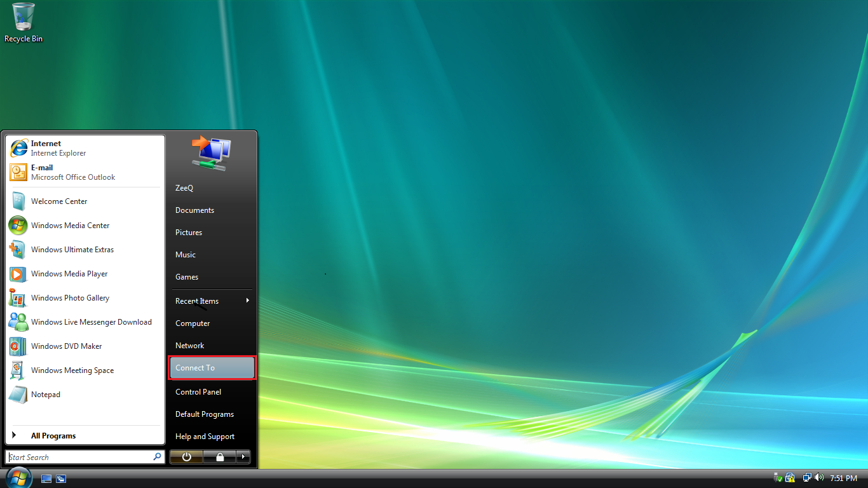
Task: Launch Internet Explorer from the pinned list
Action: click(85, 148)
